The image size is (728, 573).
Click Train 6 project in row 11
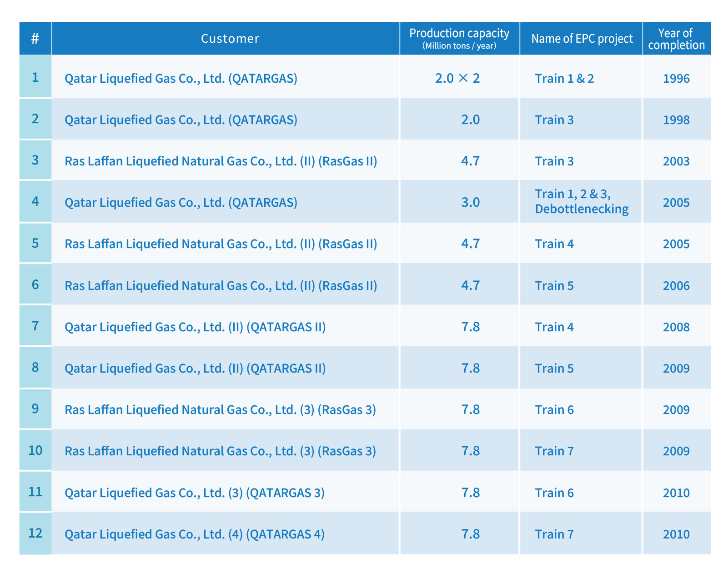click(x=554, y=493)
